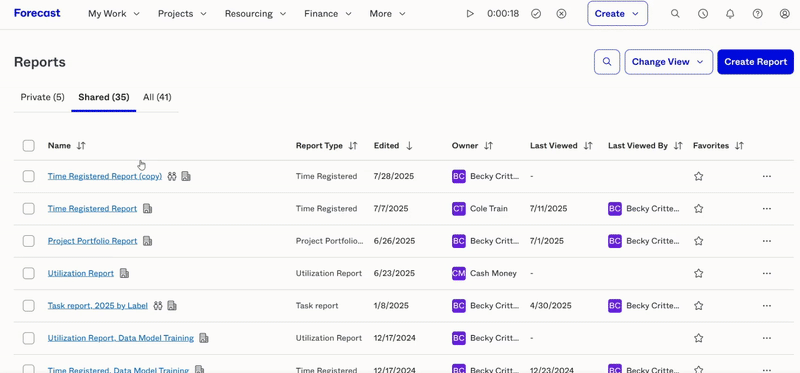This screenshot has height=373, width=800.
Task: Favorite the Cole Train Time Registered Report
Action: pyautogui.click(x=698, y=209)
